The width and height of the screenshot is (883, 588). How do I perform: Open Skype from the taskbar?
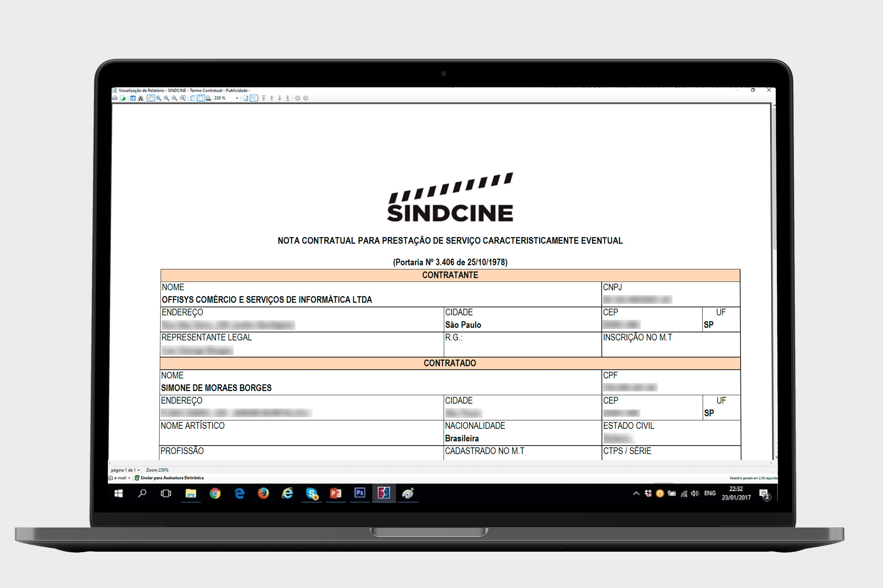click(312, 494)
